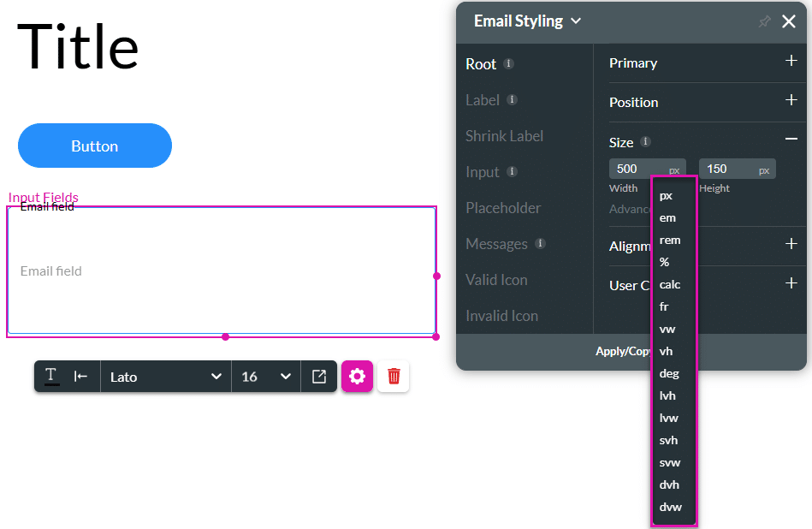Click the info icon beside Root
The image size is (812, 529).
(508, 64)
